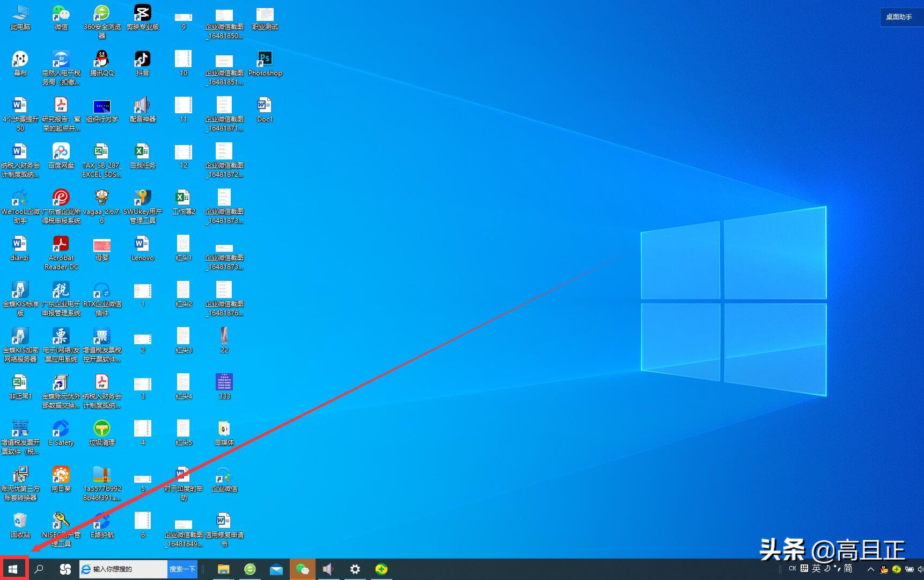
Task: Launch 腾讯QQ from desktop
Action: tap(102, 59)
